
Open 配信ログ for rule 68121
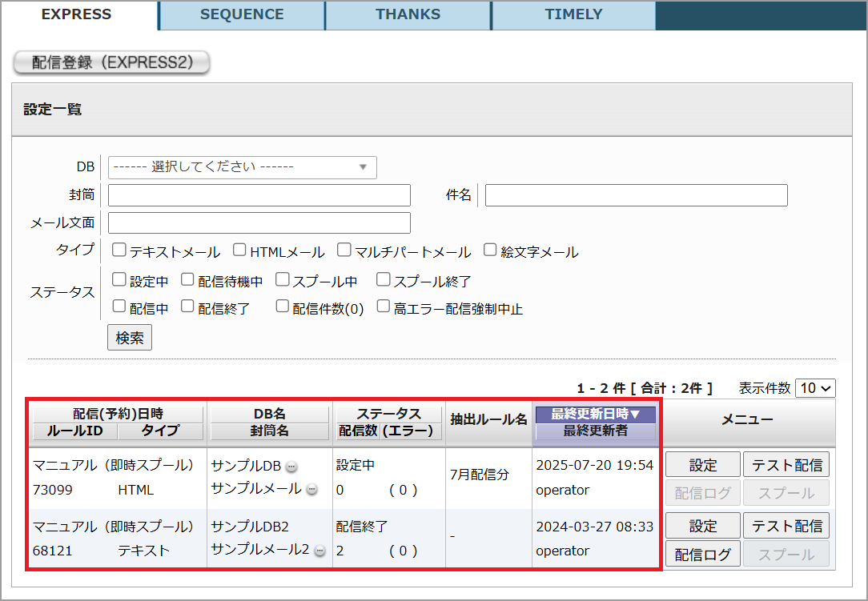(703, 555)
